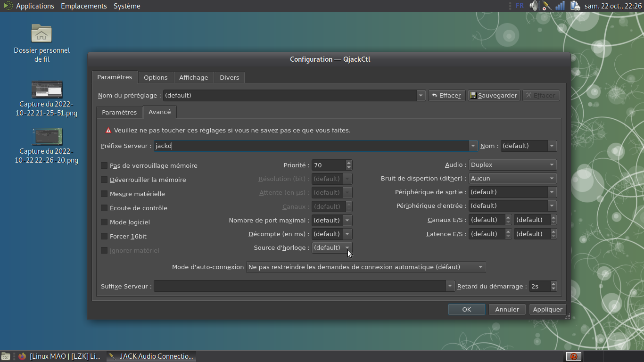Viewport: 644px width, 362px height.
Task: Click the Sauvegarder preset button
Action: click(x=494, y=95)
